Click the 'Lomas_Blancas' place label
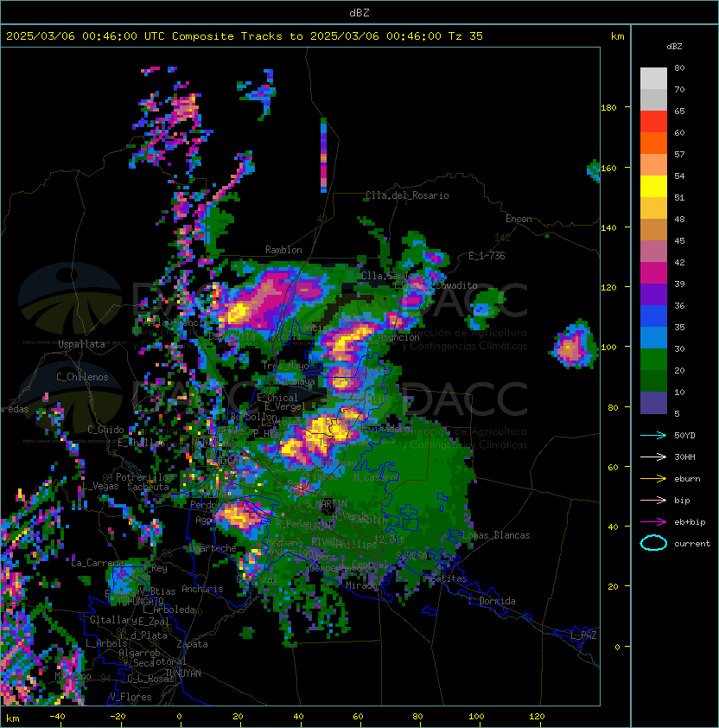Screen dimensions: 719x728 point(496,535)
